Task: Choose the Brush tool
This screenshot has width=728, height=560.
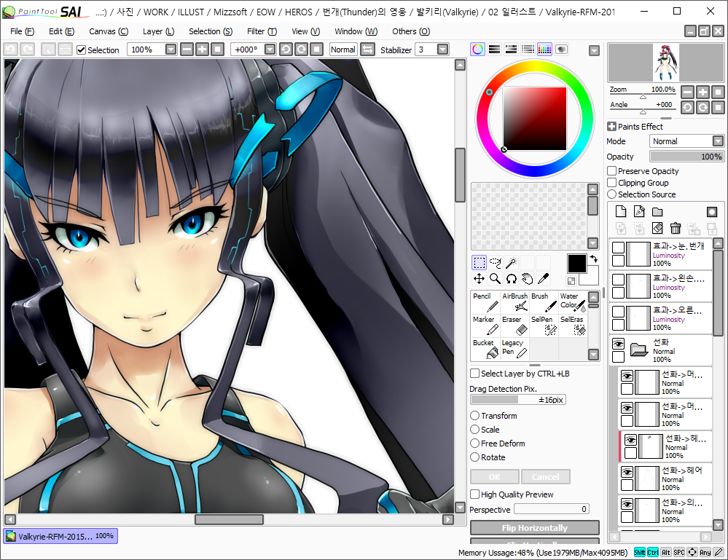Action: click(x=544, y=302)
